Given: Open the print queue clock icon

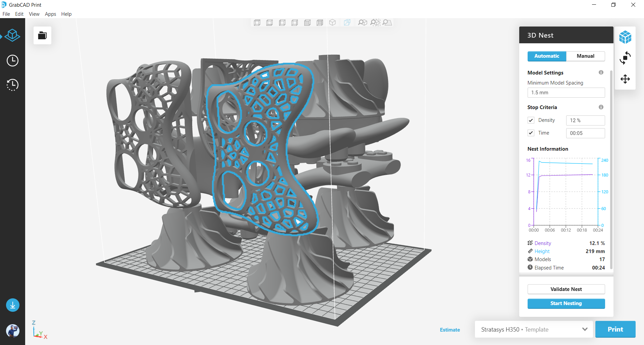Looking at the screenshot, I should (12, 60).
